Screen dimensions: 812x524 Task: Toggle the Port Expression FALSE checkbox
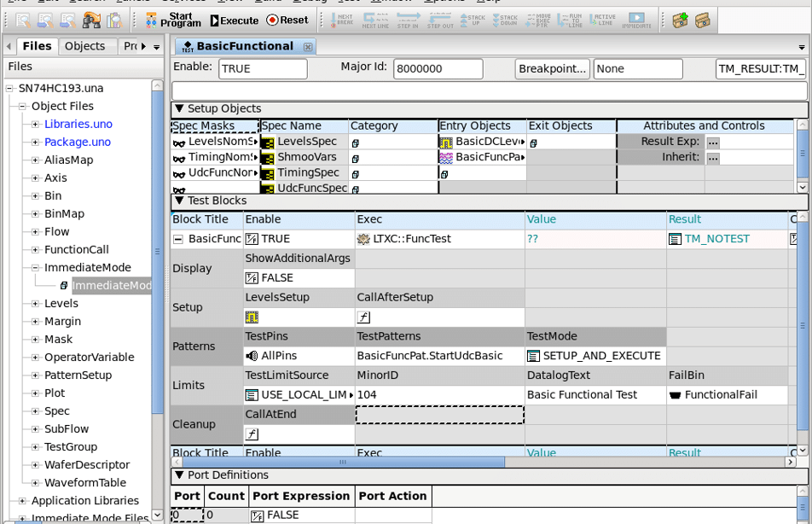[257, 515]
